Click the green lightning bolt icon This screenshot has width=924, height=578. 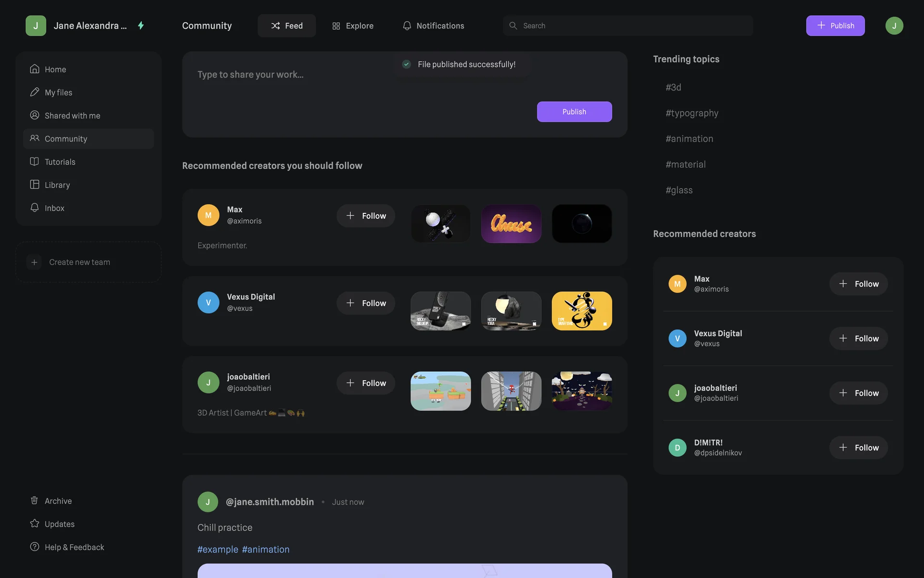tap(141, 26)
